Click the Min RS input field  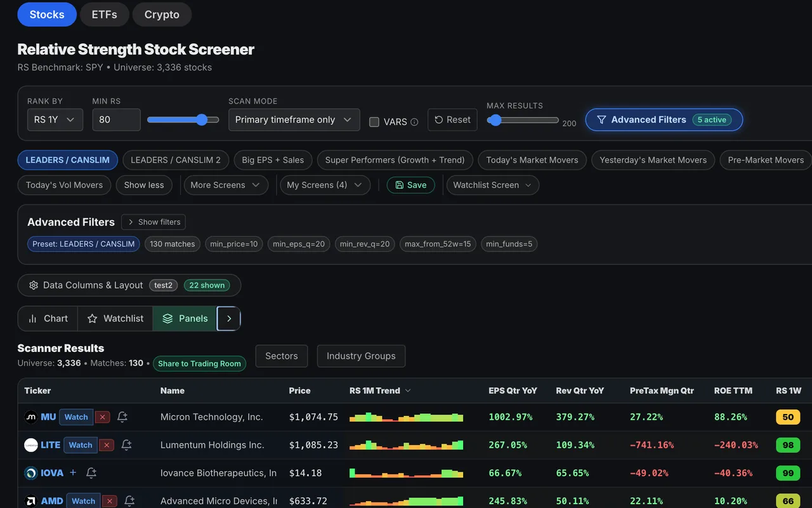click(x=116, y=119)
